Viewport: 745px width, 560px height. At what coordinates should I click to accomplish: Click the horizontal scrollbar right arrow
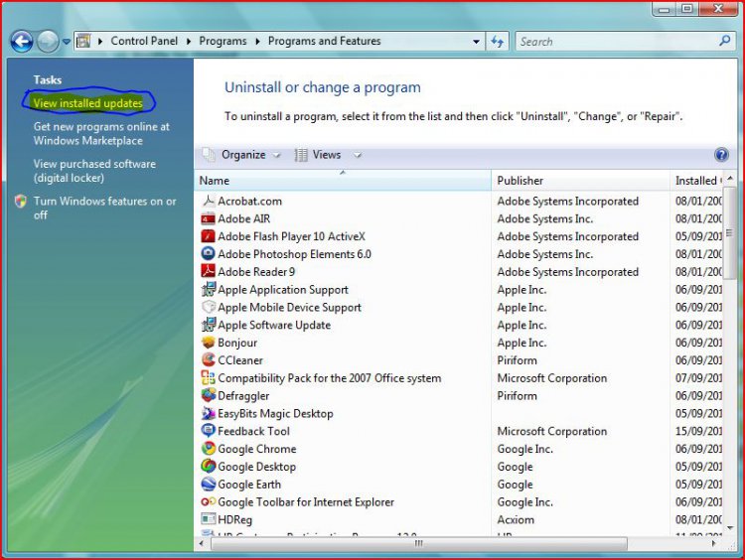tap(713, 543)
